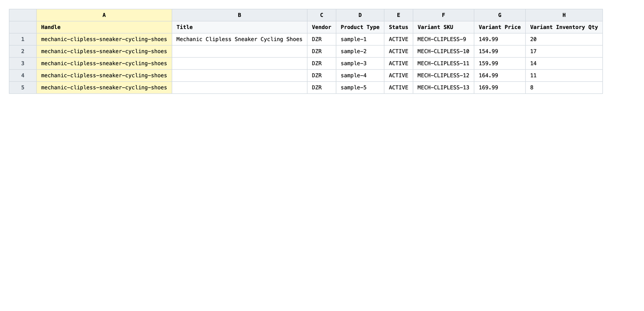Screen dimensions: 644x311
Task: Select column B header
Action: pyautogui.click(x=239, y=15)
